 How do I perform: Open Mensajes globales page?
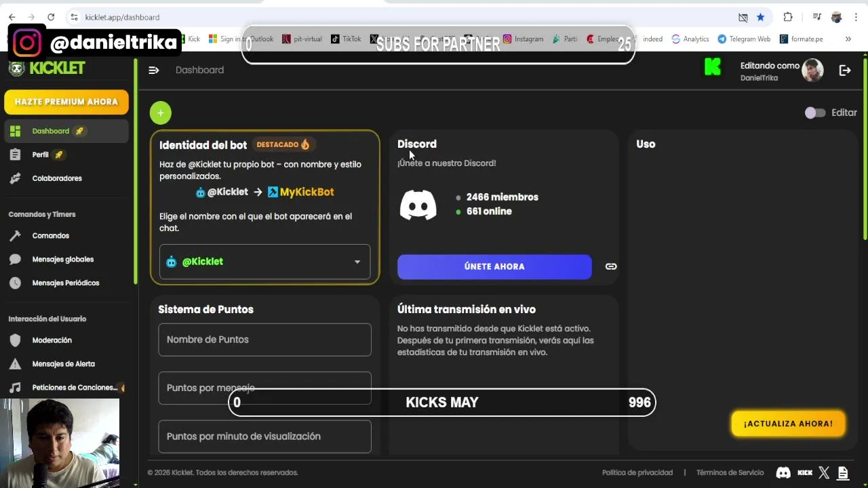point(66,260)
